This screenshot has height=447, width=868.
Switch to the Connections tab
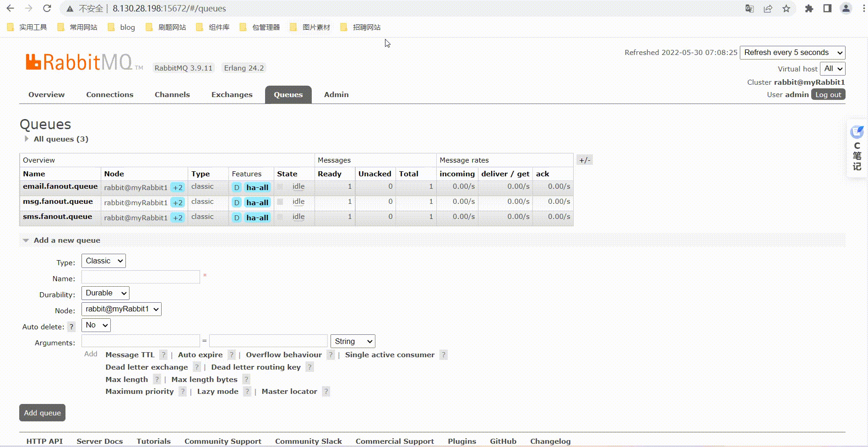(110, 95)
